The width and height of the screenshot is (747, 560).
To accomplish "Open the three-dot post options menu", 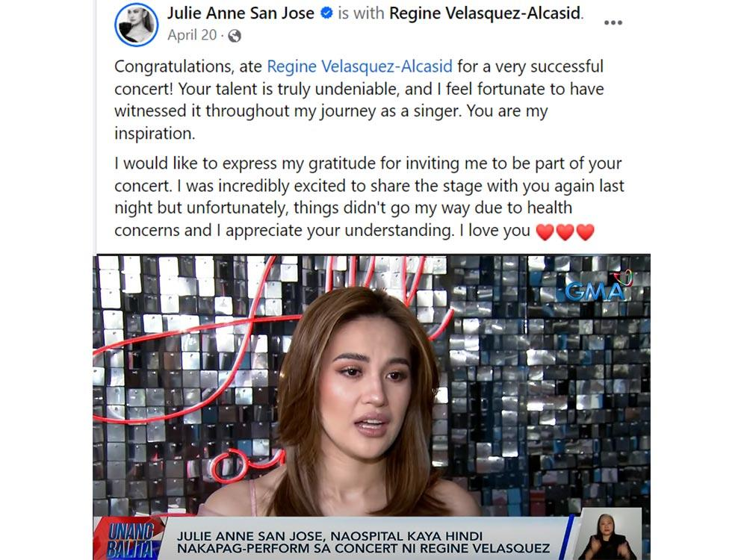I will (613, 22).
